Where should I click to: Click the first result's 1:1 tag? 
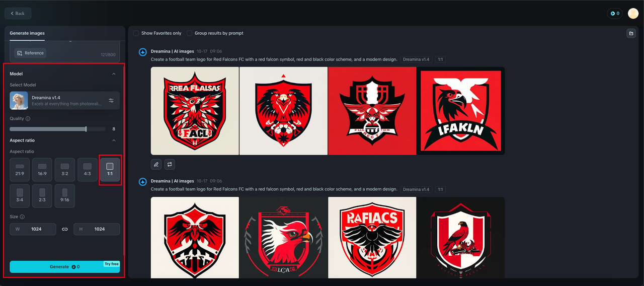coord(440,59)
